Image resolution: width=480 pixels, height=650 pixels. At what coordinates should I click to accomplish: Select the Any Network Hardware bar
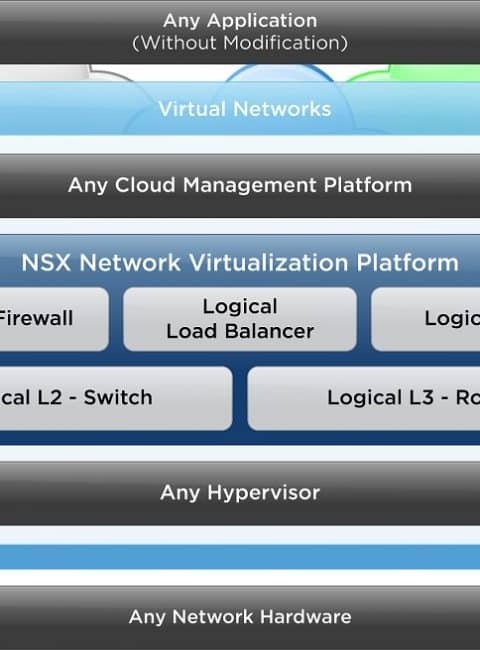click(x=240, y=617)
